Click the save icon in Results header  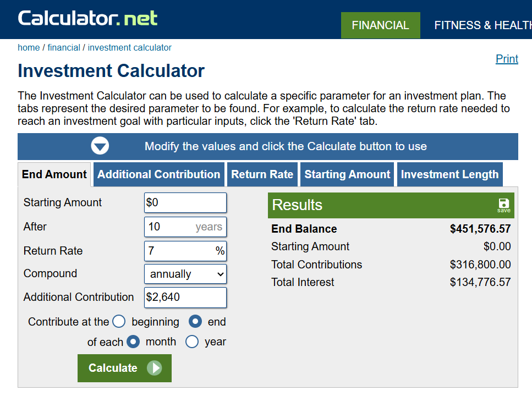(503, 205)
